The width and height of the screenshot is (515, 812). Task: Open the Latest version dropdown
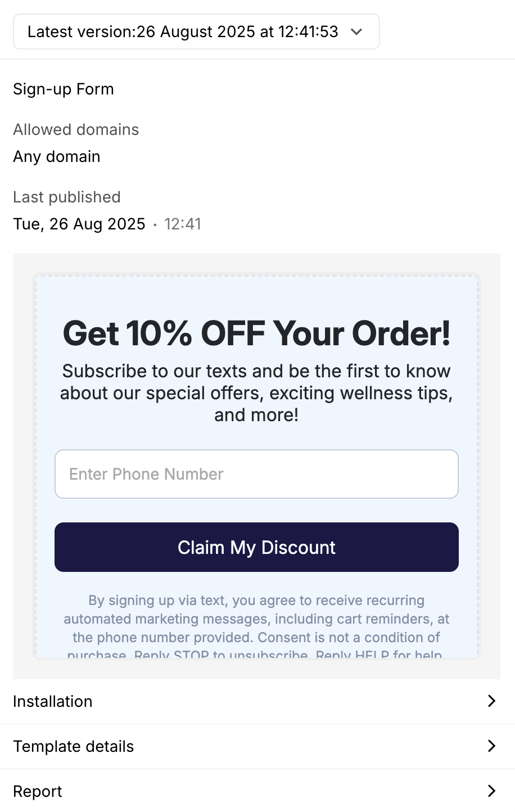[183, 32]
